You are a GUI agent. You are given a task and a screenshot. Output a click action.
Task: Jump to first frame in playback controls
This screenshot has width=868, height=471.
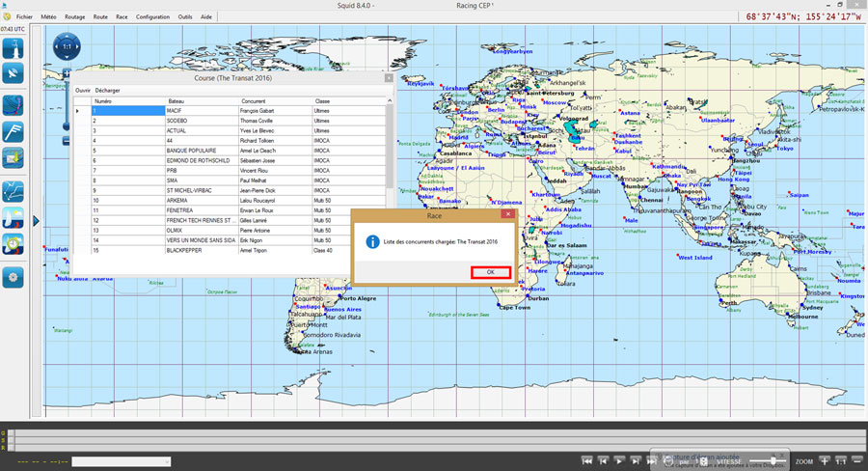coord(587,461)
